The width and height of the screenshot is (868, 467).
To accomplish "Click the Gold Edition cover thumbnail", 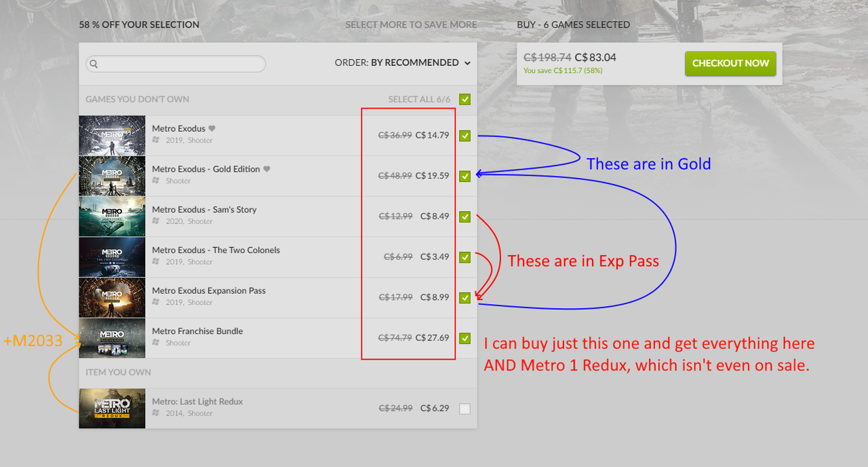I will click(112, 176).
